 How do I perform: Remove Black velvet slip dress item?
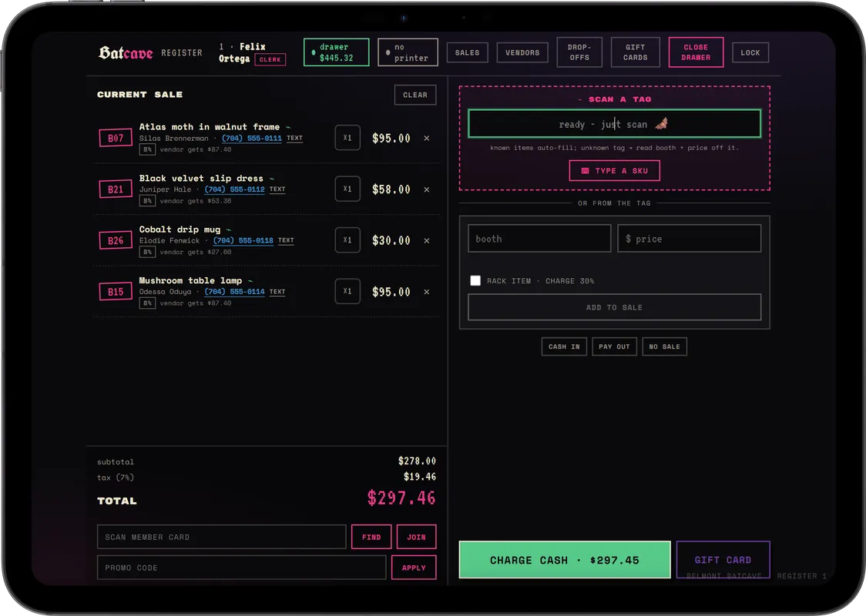pyautogui.click(x=426, y=189)
